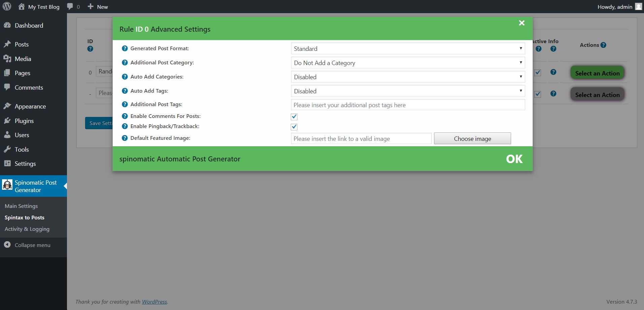This screenshot has height=310, width=644.
Task: Uncheck the Active checkbox for rule 0
Action: [538, 72]
